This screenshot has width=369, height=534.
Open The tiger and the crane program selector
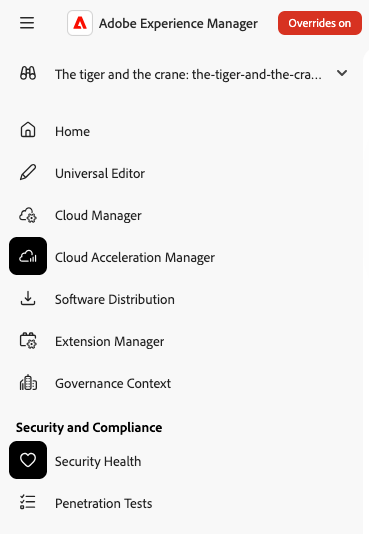[x=184, y=74]
